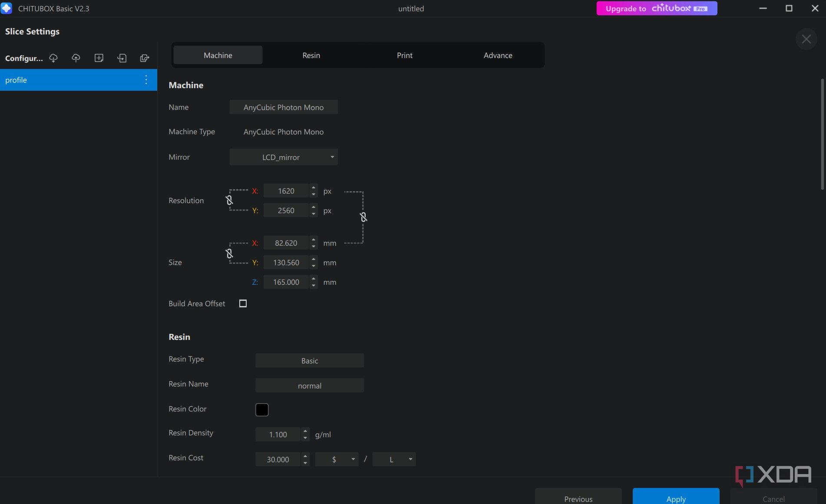Image resolution: width=826 pixels, height=504 pixels.
Task: Switch to the Advance tab
Action: 498,55
